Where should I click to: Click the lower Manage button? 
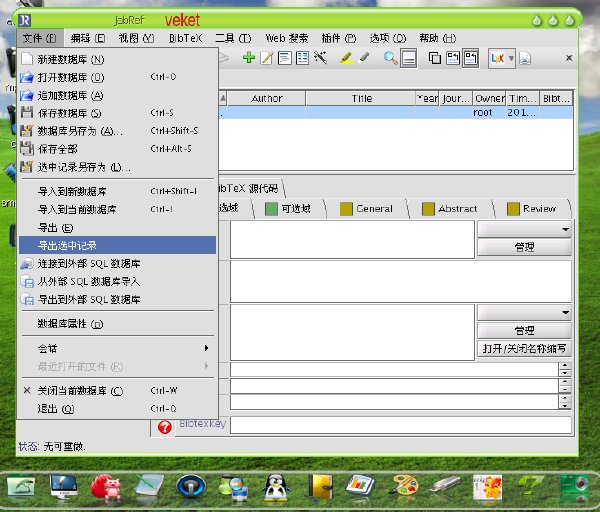[x=525, y=331]
